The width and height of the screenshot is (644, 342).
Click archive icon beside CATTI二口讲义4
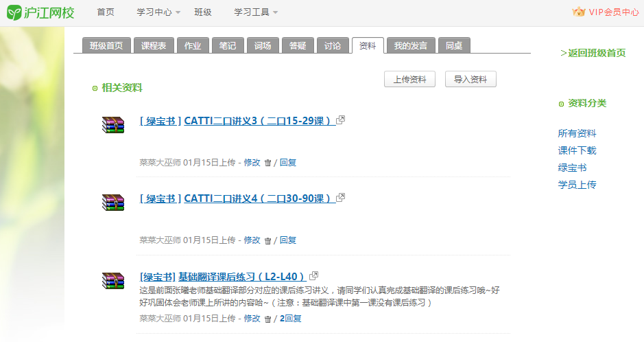click(x=113, y=202)
